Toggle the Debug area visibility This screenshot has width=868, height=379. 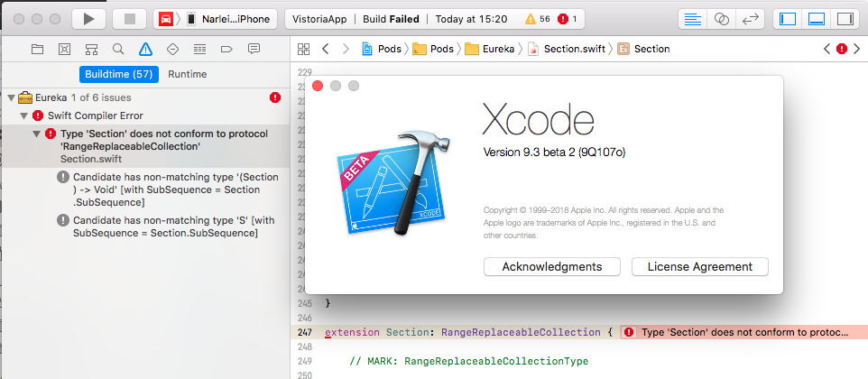tap(817, 19)
